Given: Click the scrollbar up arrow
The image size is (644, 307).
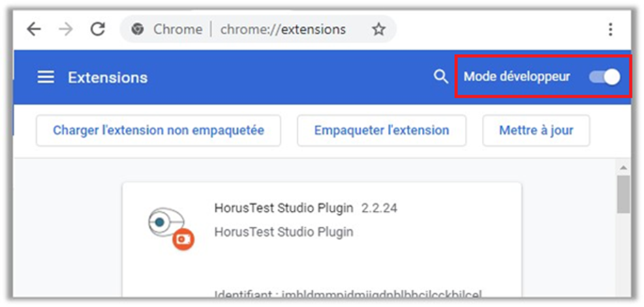Looking at the screenshot, I should [x=622, y=167].
